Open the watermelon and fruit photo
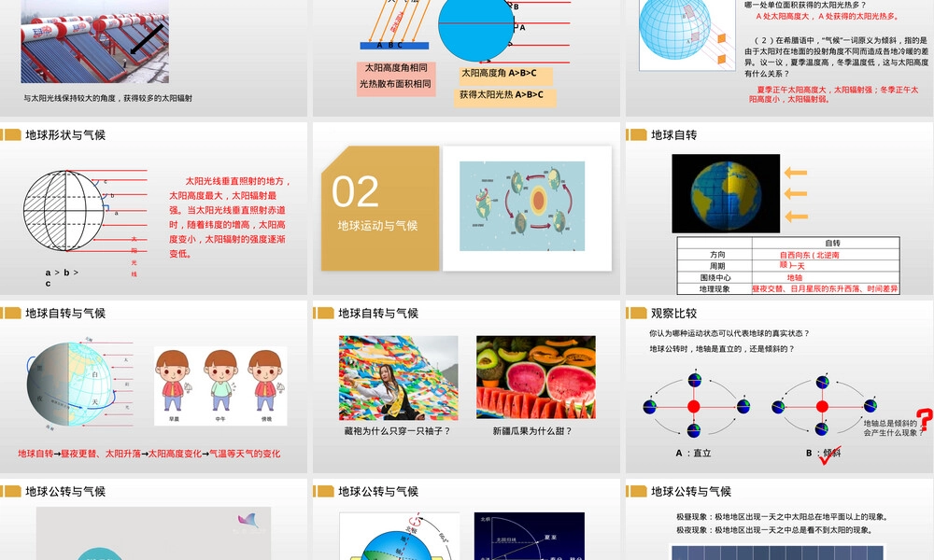 (536, 377)
